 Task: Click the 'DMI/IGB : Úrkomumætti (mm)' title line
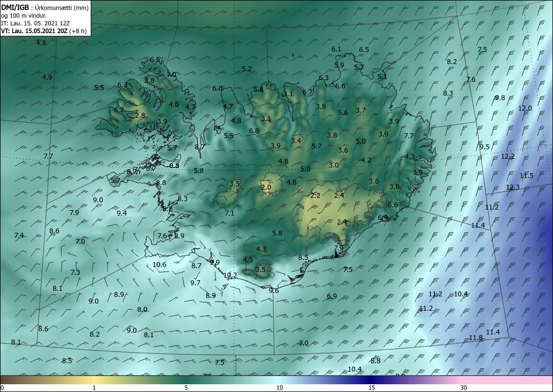point(45,8)
